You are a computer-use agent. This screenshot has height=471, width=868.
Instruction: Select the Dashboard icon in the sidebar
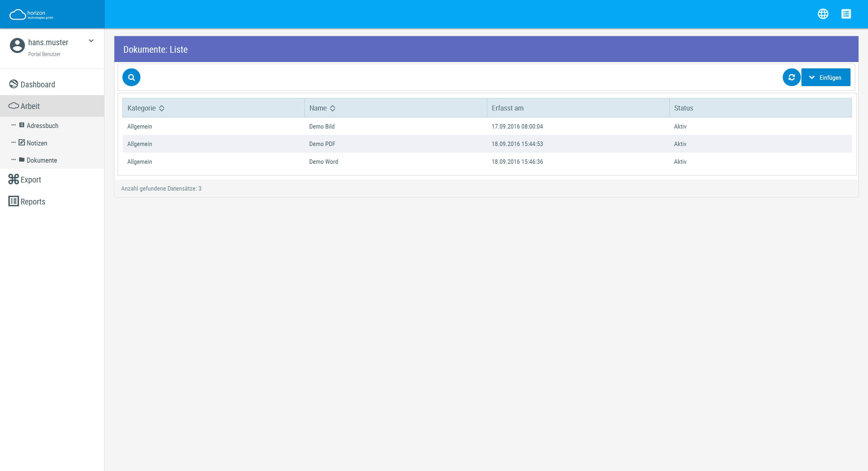click(14, 84)
